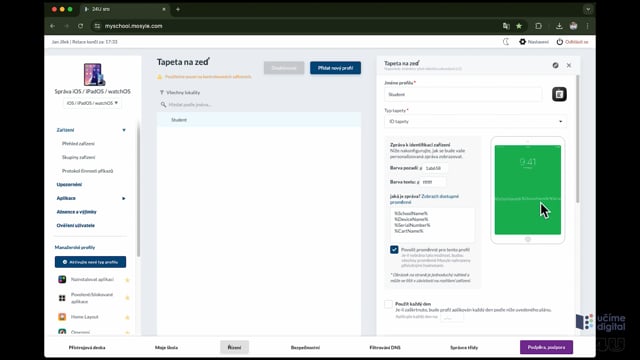The height and width of the screenshot is (360, 640).
Task: Open the Povolené/blokované aplikace icon
Action: 62,298
